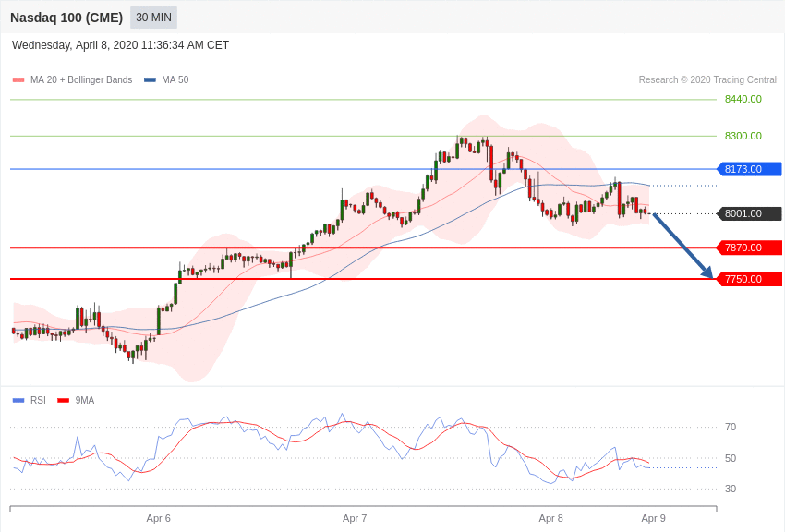Select the 8300.00 resistance level label
Image resolution: width=785 pixels, height=532 pixels.
coord(743,136)
